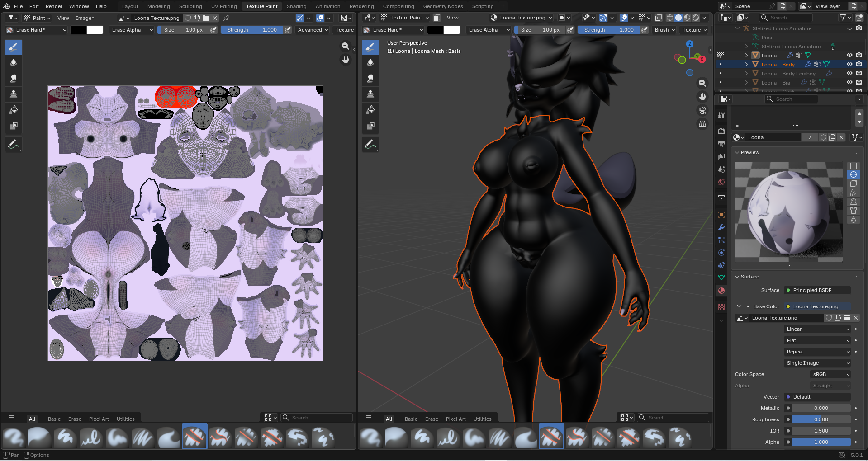Open the World properties tab
Viewport: 868px width, 461px height.
pos(721,182)
